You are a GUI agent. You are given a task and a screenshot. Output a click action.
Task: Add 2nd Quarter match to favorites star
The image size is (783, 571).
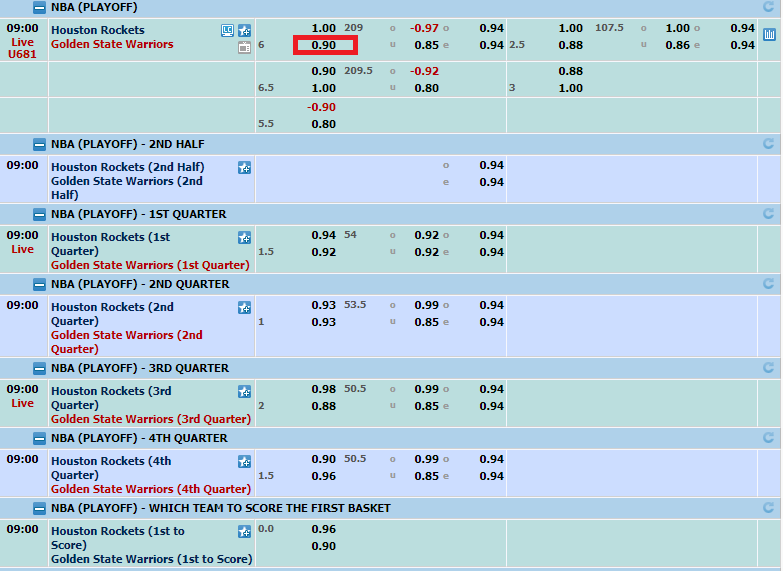(x=244, y=308)
